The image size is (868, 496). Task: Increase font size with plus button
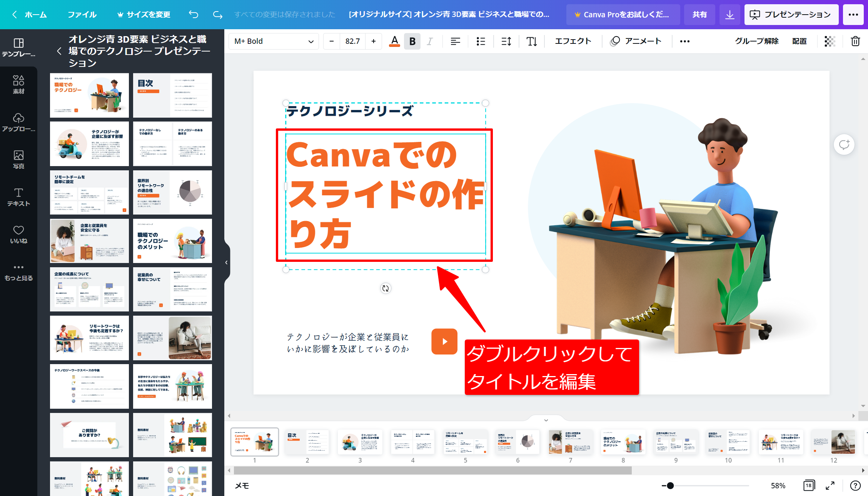click(x=373, y=41)
